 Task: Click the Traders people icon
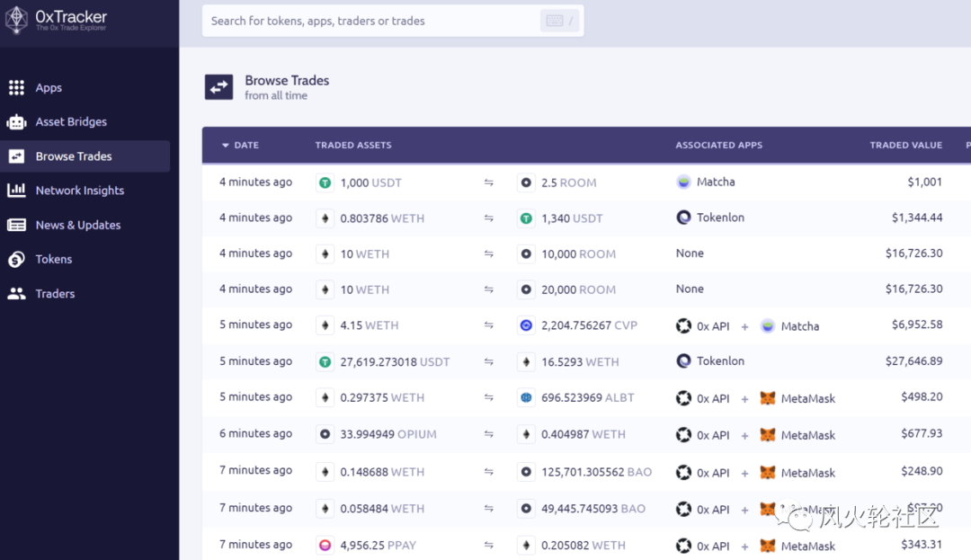tap(16, 294)
